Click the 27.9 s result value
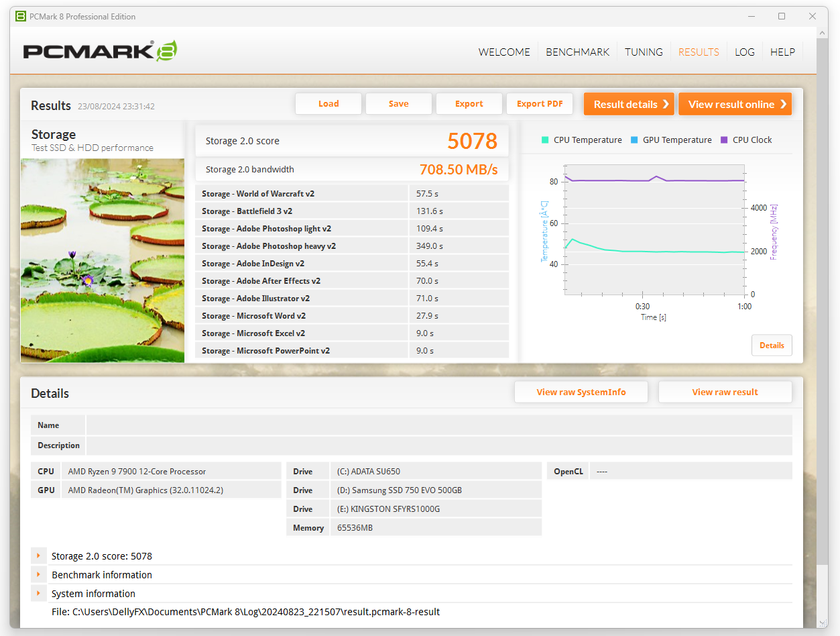 click(x=427, y=316)
